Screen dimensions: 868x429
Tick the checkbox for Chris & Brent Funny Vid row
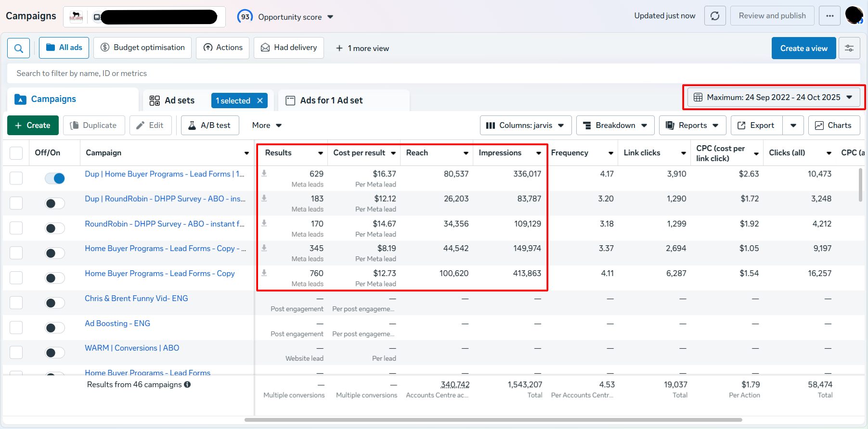[16, 303]
